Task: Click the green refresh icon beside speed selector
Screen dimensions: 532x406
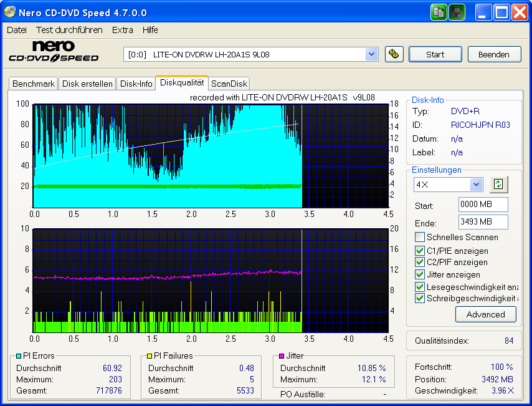Action: coord(498,183)
